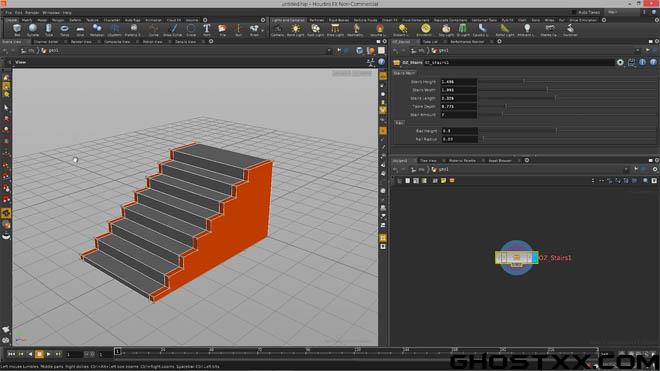Open network pane path history dropdown
Viewport: 660px width, 371px height.
[627, 169]
